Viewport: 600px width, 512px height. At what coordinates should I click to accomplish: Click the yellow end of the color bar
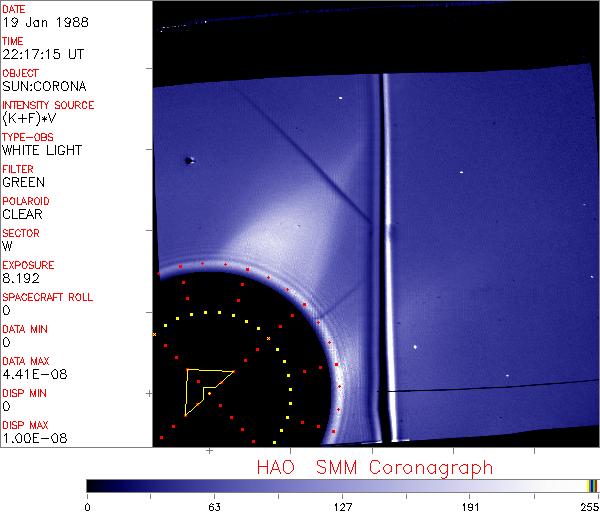pyautogui.click(x=592, y=485)
